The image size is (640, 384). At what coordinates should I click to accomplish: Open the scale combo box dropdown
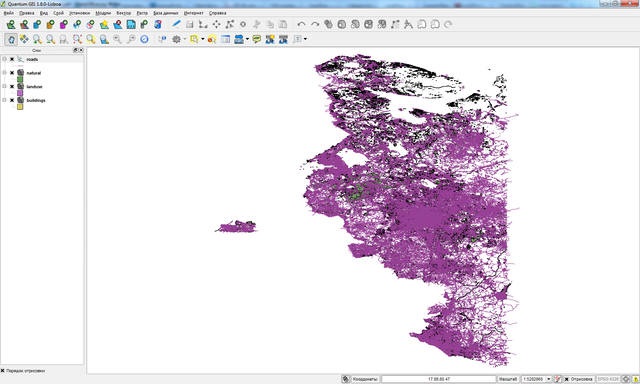point(549,379)
